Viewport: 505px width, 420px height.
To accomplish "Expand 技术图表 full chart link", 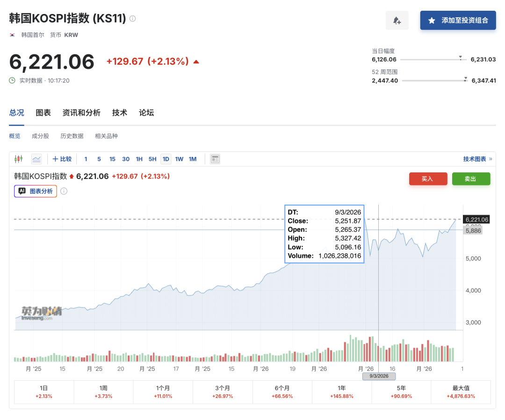I will tap(477, 159).
